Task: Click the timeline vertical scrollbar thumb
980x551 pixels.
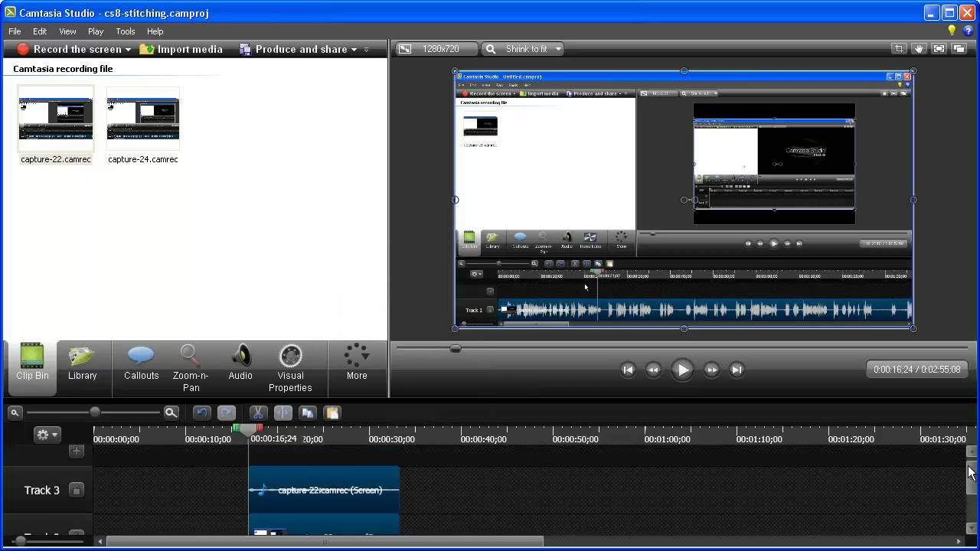Action: coord(972,478)
